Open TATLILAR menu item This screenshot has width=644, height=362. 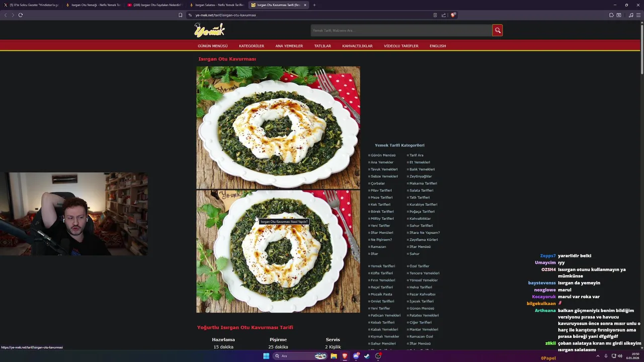(x=323, y=46)
